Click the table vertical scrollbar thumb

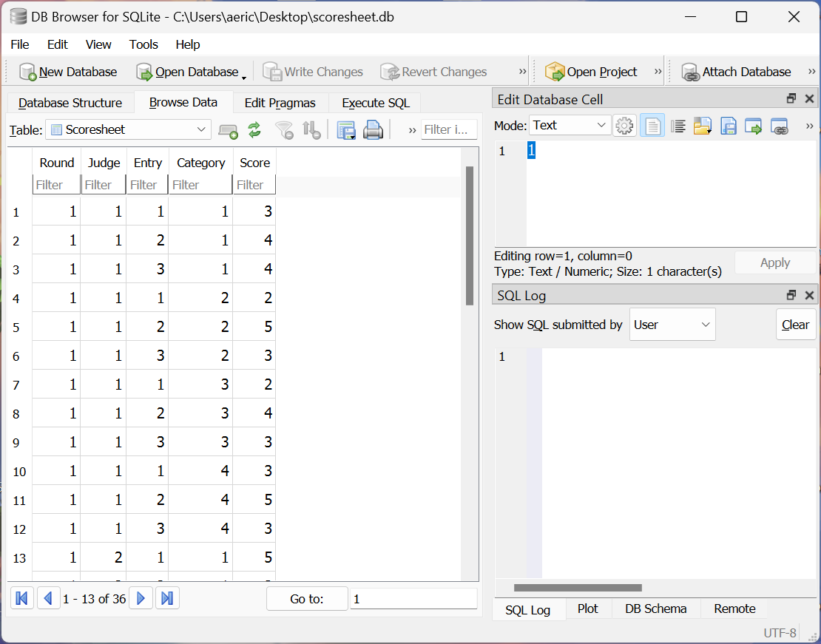point(469,236)
